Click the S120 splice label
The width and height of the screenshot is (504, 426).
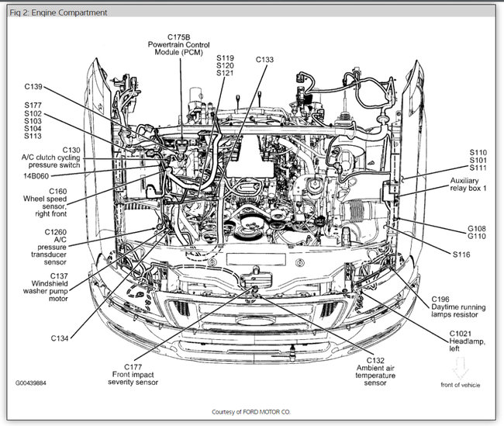[x=225, y=66]
